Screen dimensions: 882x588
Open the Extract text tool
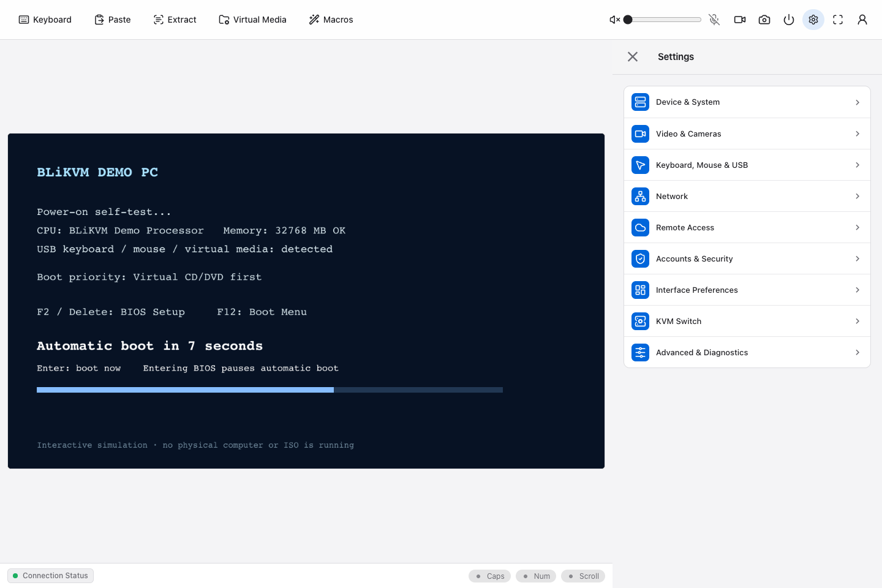[x=175, y=20]
